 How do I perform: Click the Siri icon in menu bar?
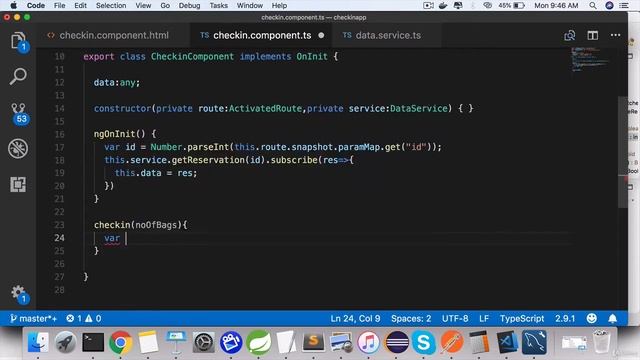(x=609, y=5)
